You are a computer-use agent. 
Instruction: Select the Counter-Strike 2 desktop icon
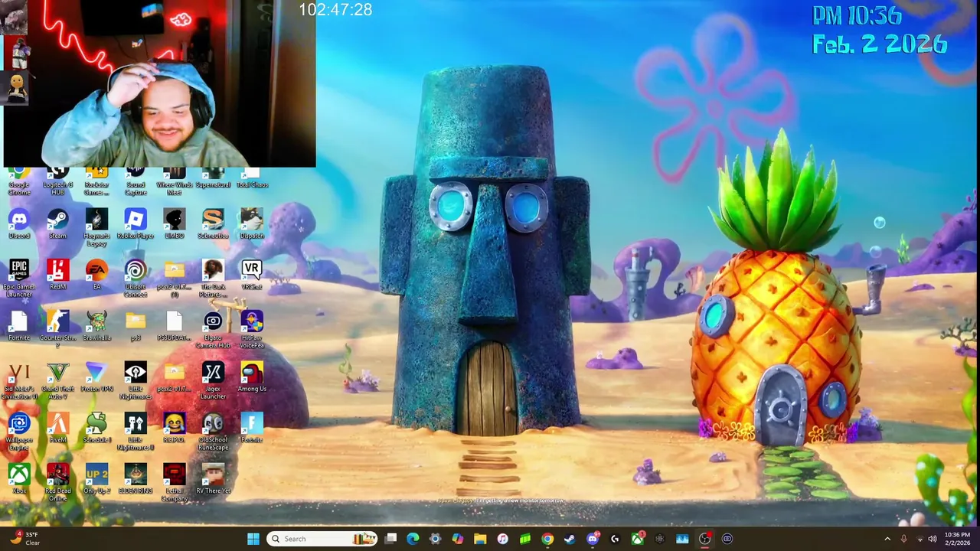click(57, 329)
